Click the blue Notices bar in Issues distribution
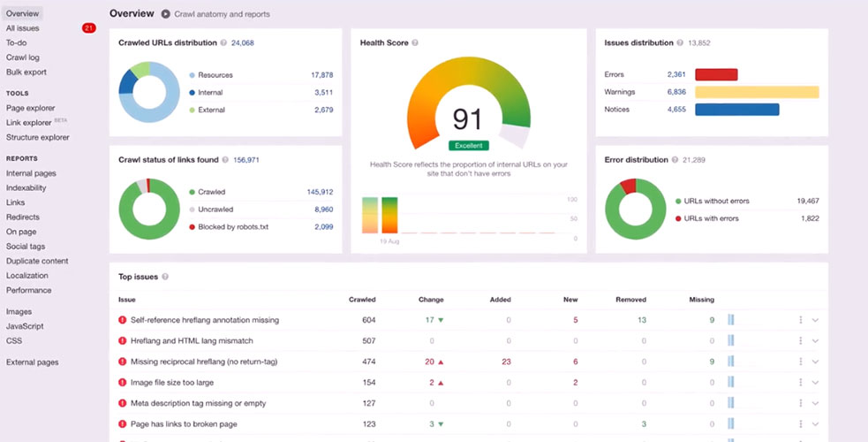 point(736,109)
